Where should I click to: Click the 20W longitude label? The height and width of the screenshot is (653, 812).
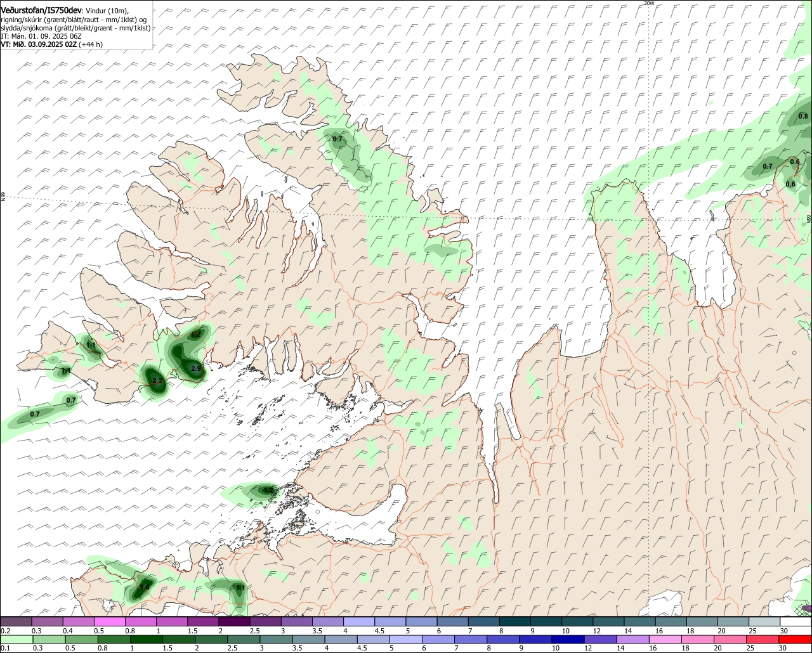[648, 3]
